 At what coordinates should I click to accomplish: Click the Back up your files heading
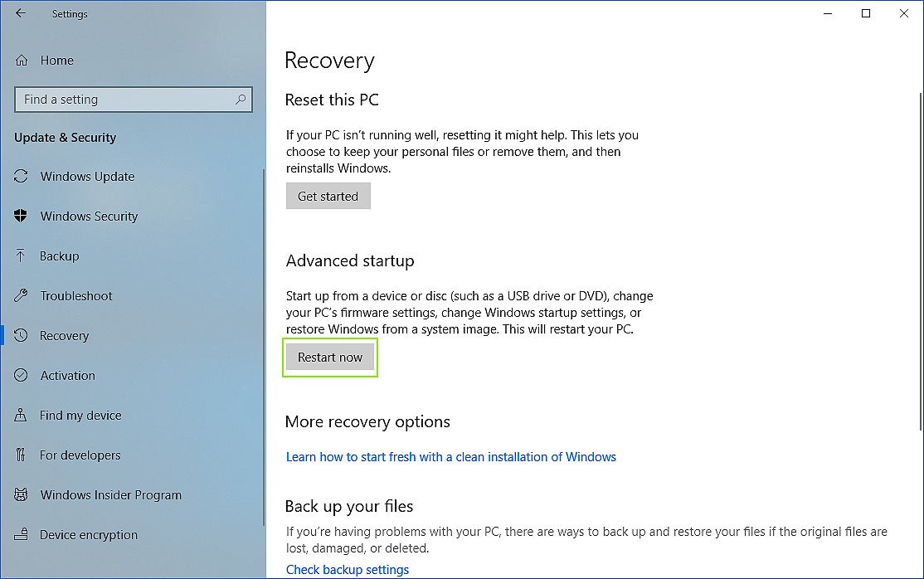click(x=349, y=506)
